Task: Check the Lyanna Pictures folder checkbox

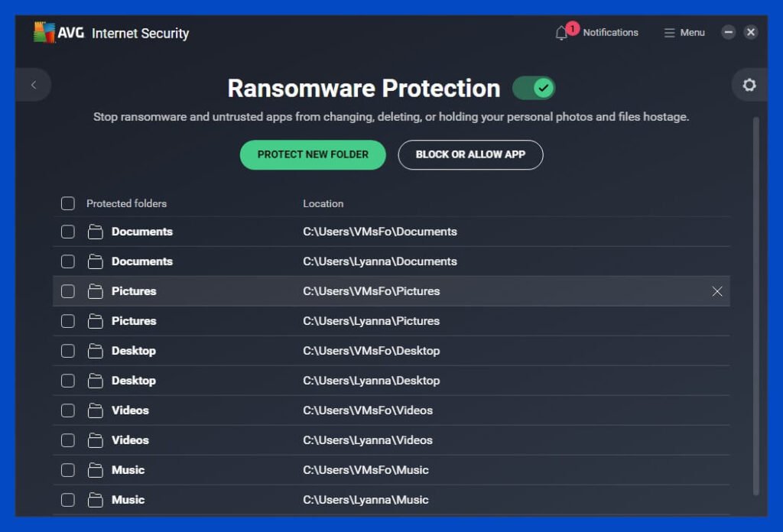Action: [68, 321]
